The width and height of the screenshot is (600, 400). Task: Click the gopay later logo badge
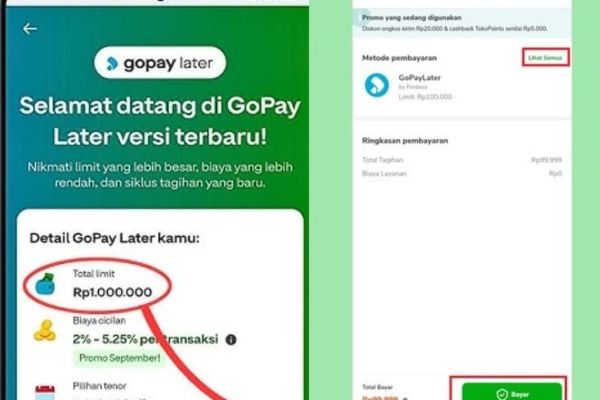pyautogui.click(x=160, y=63)
